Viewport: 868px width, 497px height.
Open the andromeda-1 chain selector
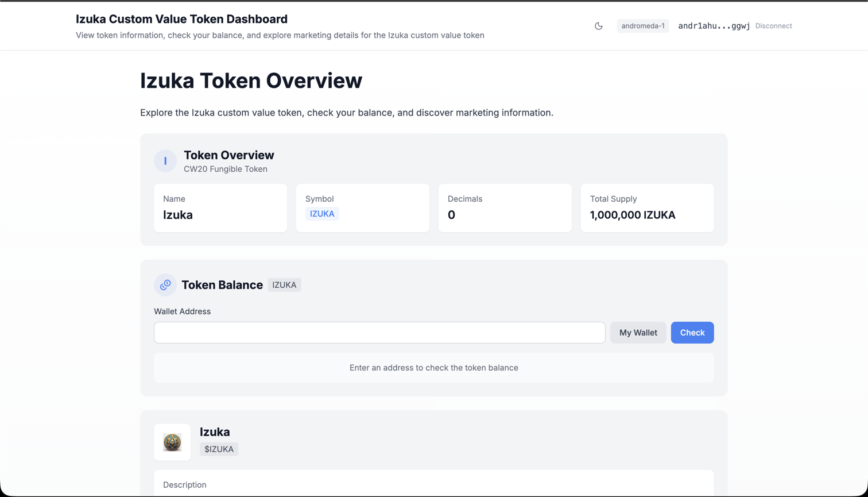pyautogui.click(x=642, y=26)
